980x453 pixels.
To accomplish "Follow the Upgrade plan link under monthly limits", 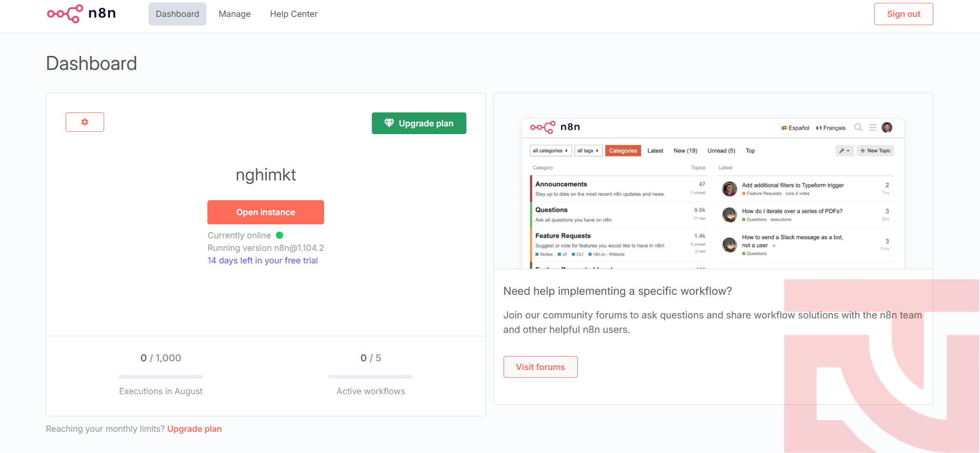I will pos(194,429).
